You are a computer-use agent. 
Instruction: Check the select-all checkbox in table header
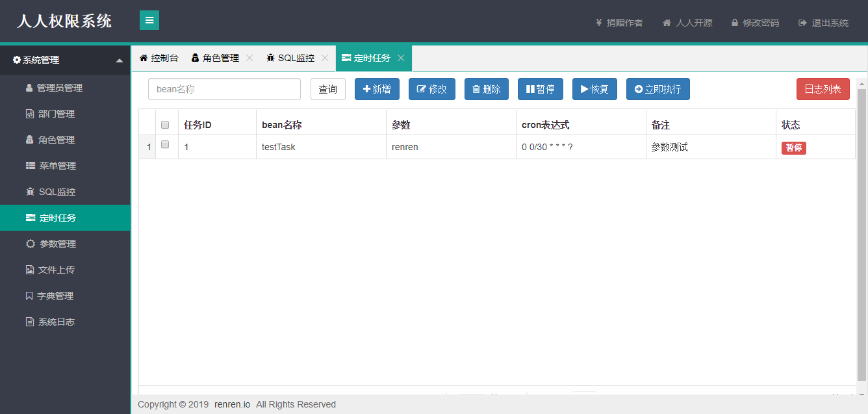tap(165, 125)
